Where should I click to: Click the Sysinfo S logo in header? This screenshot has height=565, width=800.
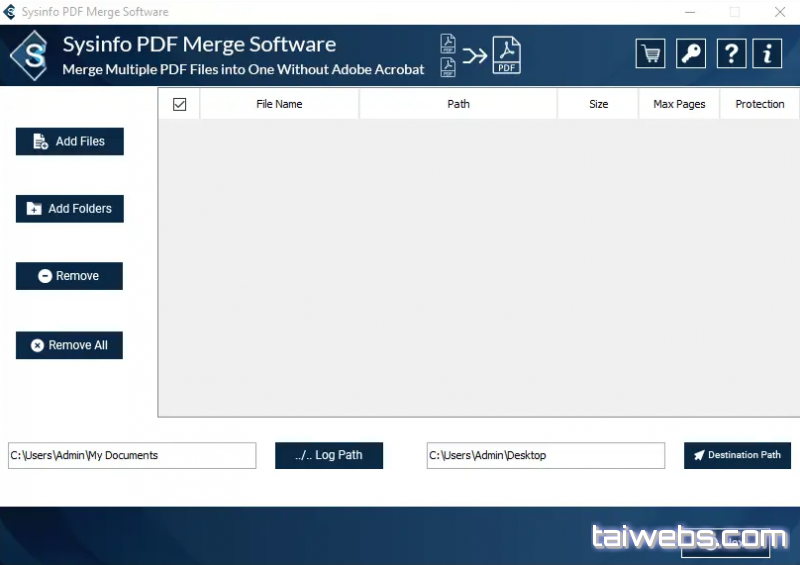pos(33,56)
